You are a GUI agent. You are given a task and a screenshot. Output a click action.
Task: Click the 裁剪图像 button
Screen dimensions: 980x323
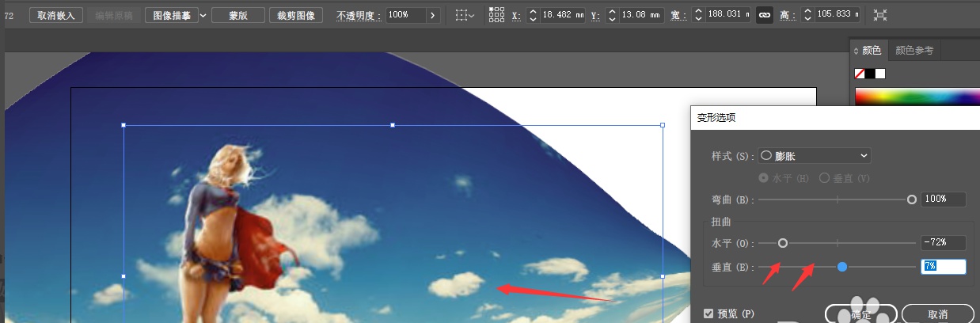[296, 15]
